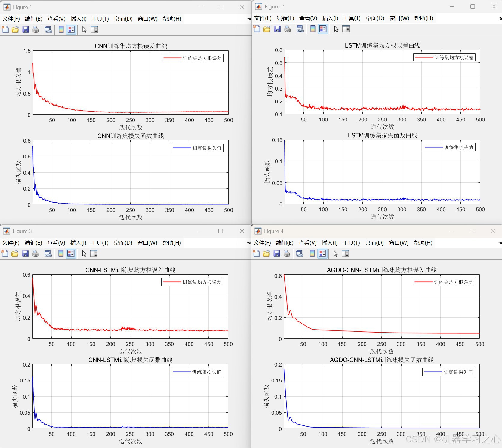
Task: Click Link Plot icon in Figure 1
Action: pos(48,29)
